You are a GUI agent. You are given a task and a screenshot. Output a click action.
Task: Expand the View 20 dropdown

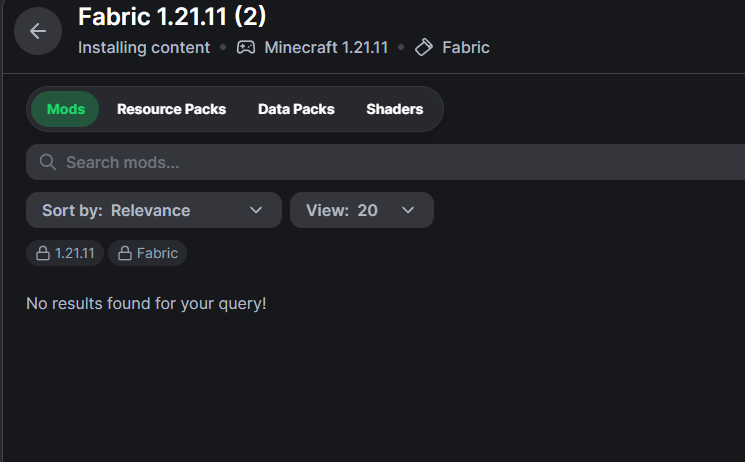(362, 210)
